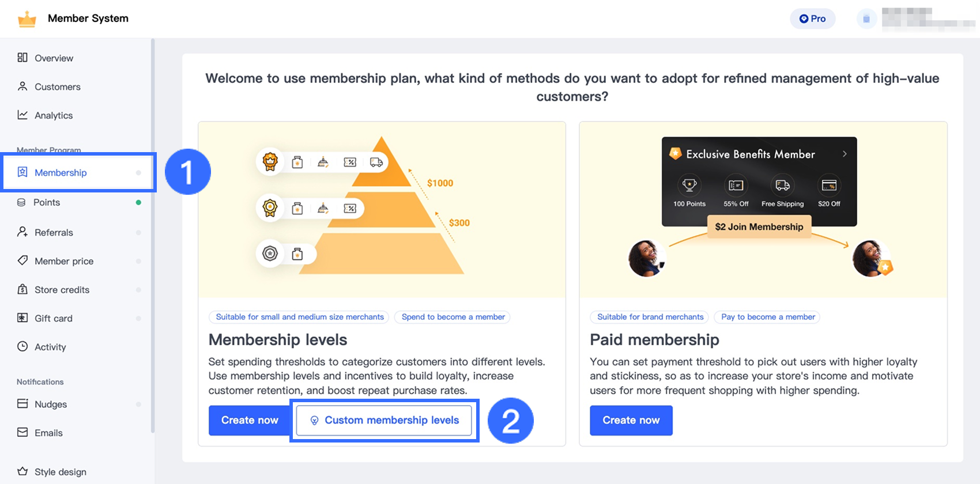The image size is (980, 484).
Task: Open the Overview dashboard icon
Action: pyautogui.click(x=22, y=58)
